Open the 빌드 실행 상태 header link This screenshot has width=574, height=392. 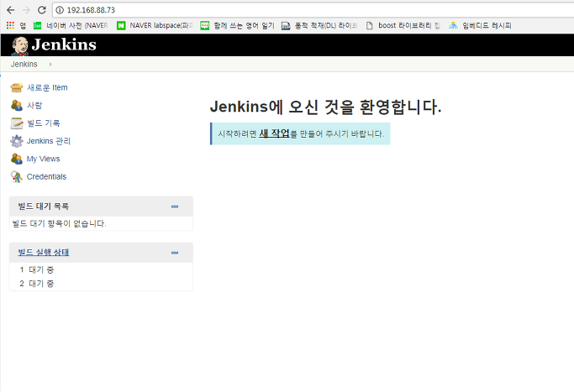44,253
